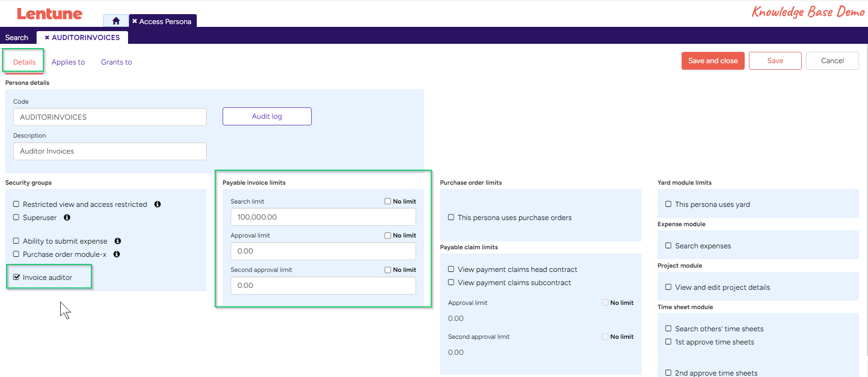This screenshot has width=868, height=377.
Task: Enable 2nd approve time sheets
Action: click(x=668, y=373)
